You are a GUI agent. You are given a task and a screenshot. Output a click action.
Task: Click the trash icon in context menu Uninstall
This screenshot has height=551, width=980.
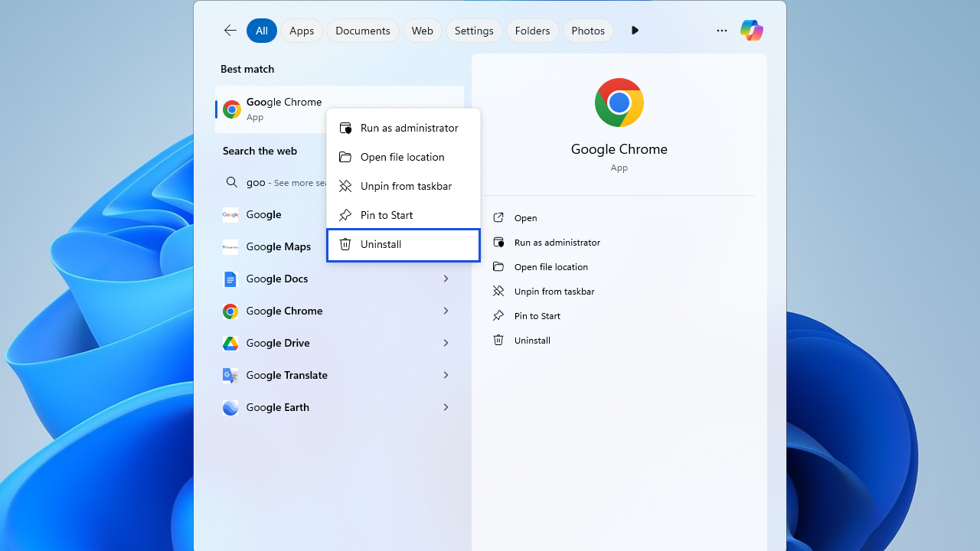[345, 244]
